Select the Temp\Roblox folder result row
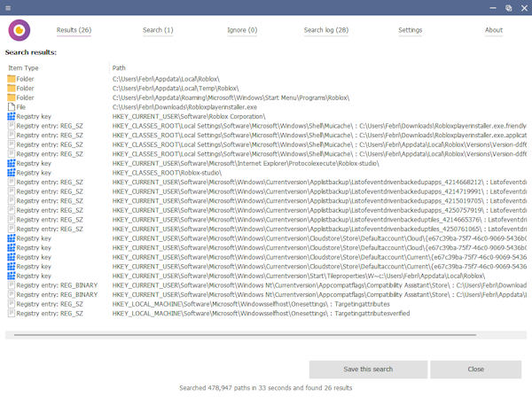This screenshot has height=397, width=532. (x=266, y=88)
